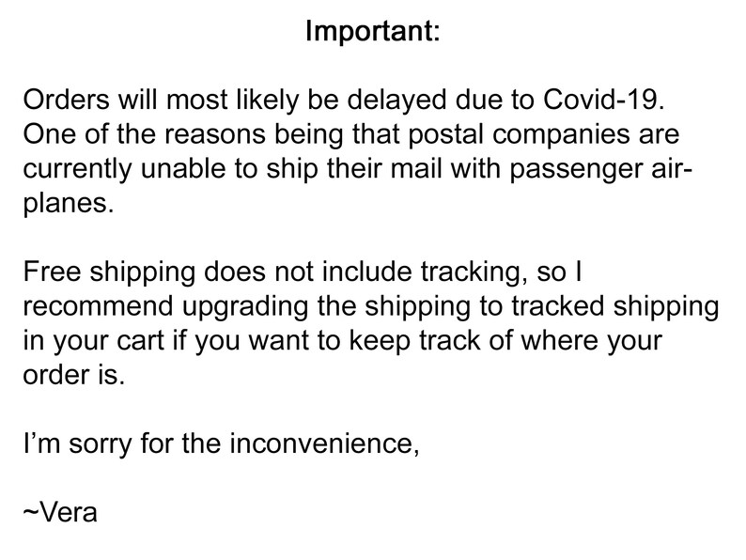Click the word 'inconvenience,'
The height and width of the screenshot is (560, 746).
coord(325,443)
